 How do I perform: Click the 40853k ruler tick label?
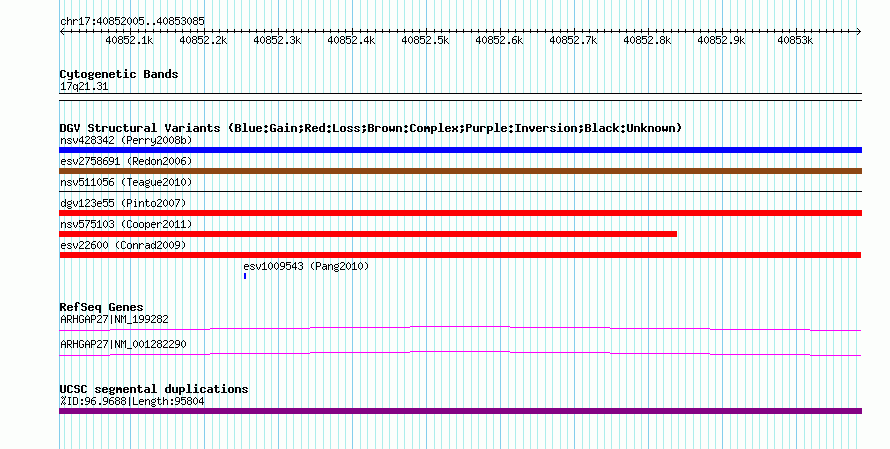[795, 40]
